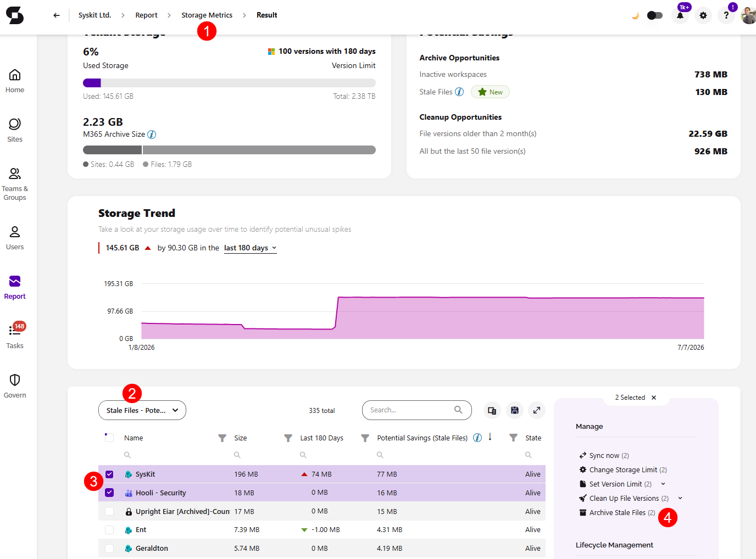Click the sort descending arrow on Potential Savings

coord(490,437)
